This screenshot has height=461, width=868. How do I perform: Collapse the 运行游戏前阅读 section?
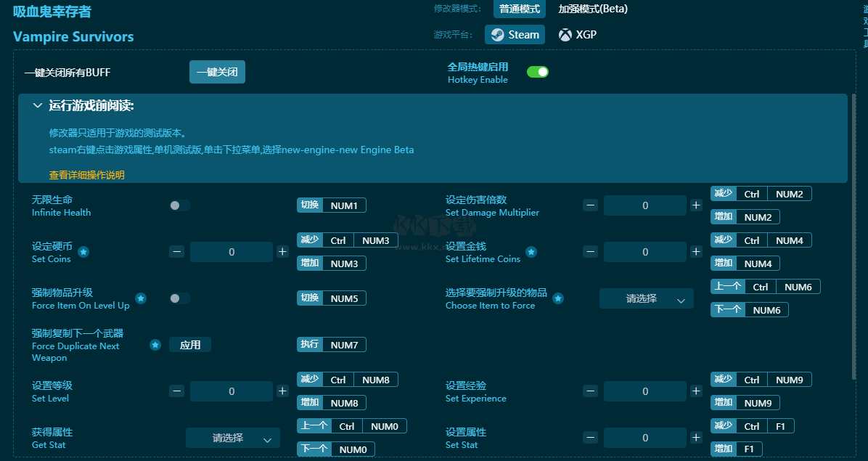(38, 106)
